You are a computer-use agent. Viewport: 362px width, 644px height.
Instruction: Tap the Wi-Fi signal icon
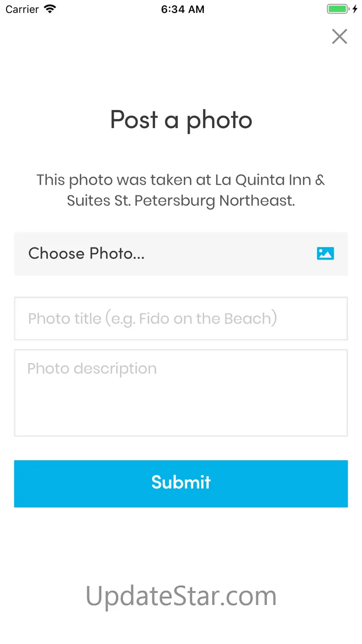point(50,9)
